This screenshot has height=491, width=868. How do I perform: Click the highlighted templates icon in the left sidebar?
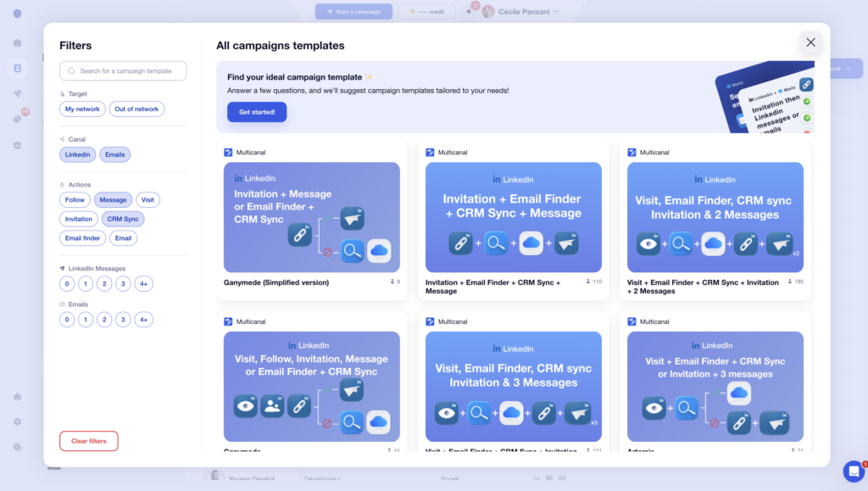(x=17, y=69)
